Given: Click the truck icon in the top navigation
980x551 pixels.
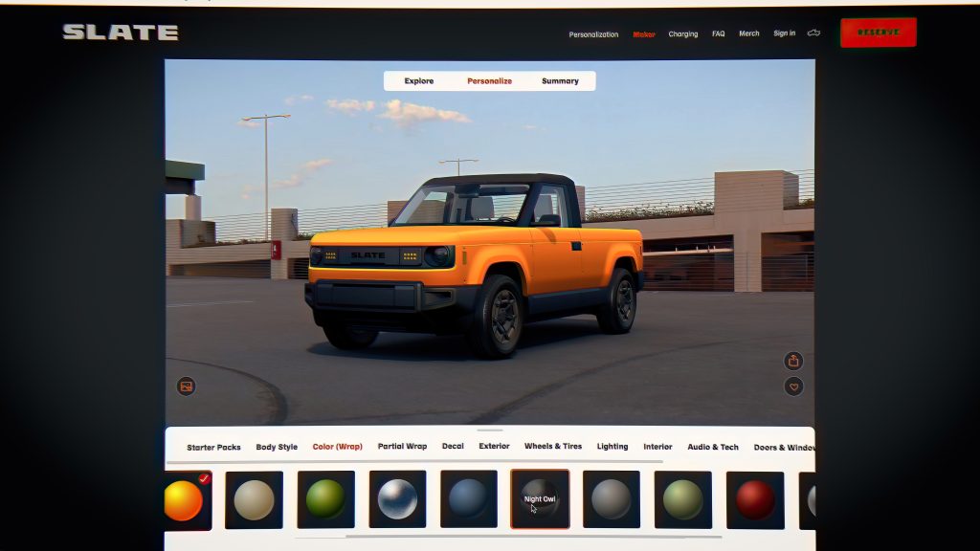Looking at the screenshot, I should tap(813, 33).
